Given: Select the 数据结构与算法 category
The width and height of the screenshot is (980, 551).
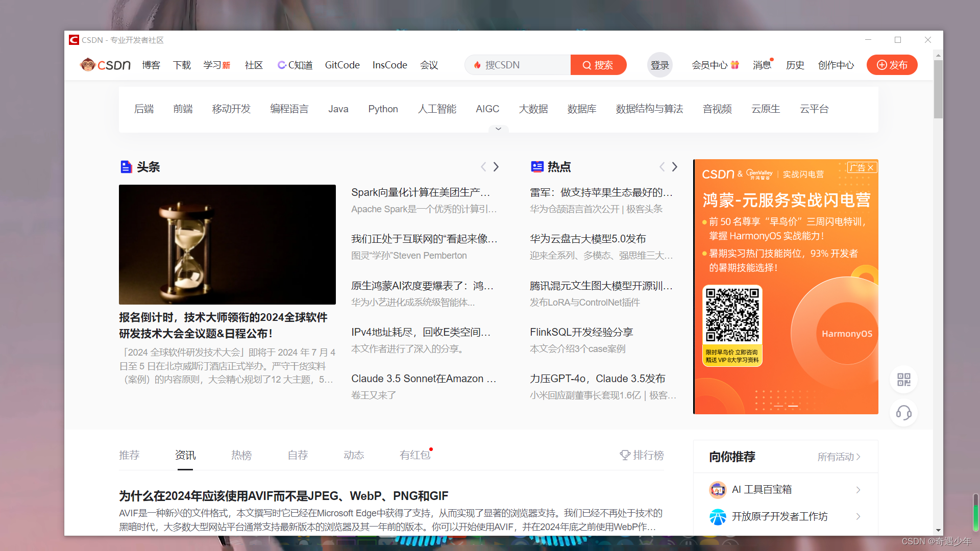Looking at the screenshot, I should [x=649, y=109].
